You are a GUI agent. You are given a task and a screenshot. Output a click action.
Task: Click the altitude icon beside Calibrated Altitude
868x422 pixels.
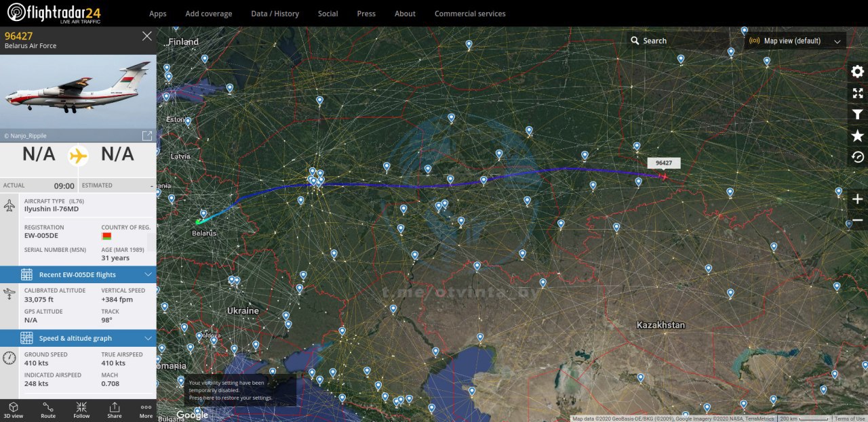(9, 294)
